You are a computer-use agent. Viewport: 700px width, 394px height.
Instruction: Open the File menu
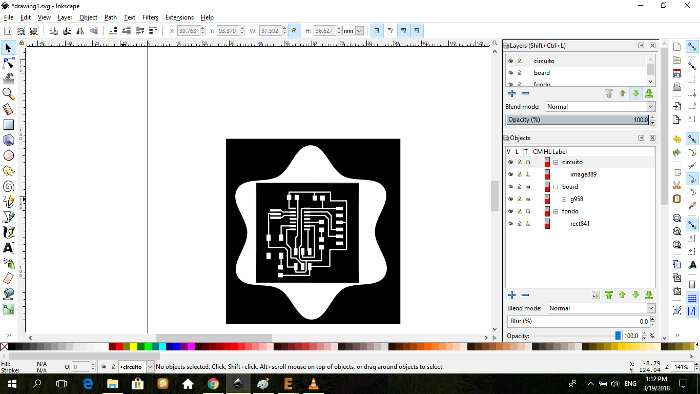[x=8, y=17]
